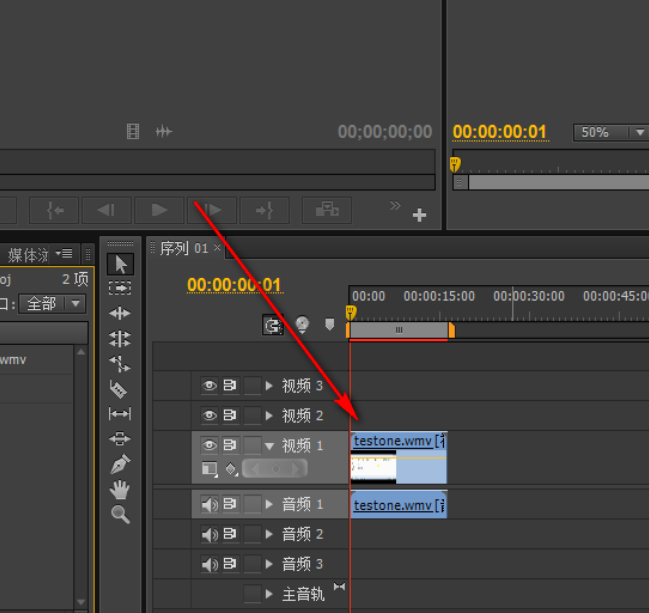649x613 pixels.
Task: Choose the Zoom magnifier tool
Action: click(x=121, y=515)
